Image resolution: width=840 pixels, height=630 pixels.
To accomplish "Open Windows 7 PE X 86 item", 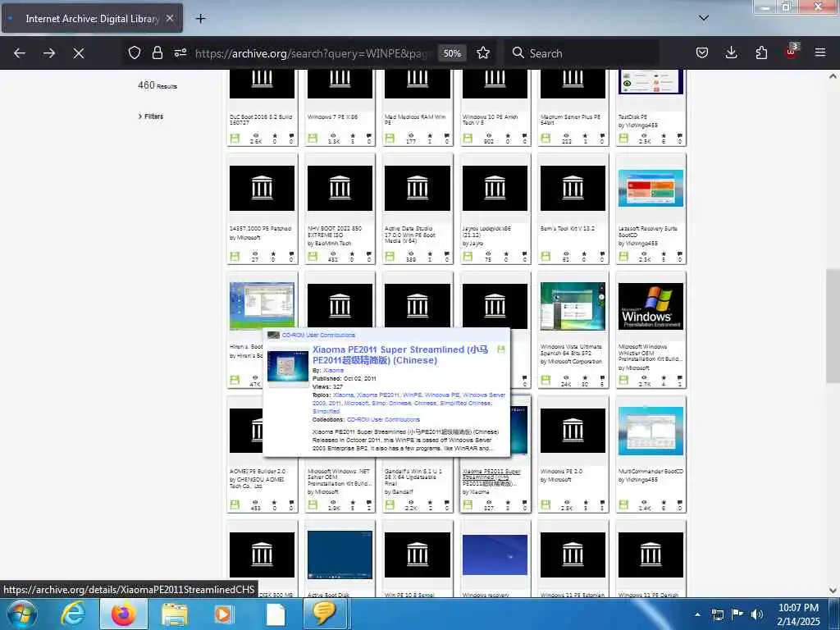I will [x=333, y=116].
